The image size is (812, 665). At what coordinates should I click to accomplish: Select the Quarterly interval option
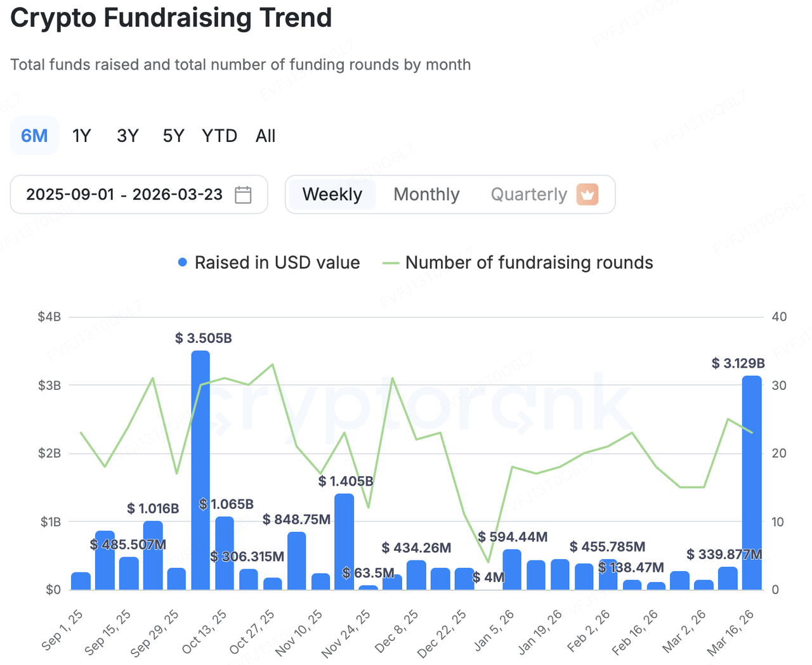coord(528,195)
